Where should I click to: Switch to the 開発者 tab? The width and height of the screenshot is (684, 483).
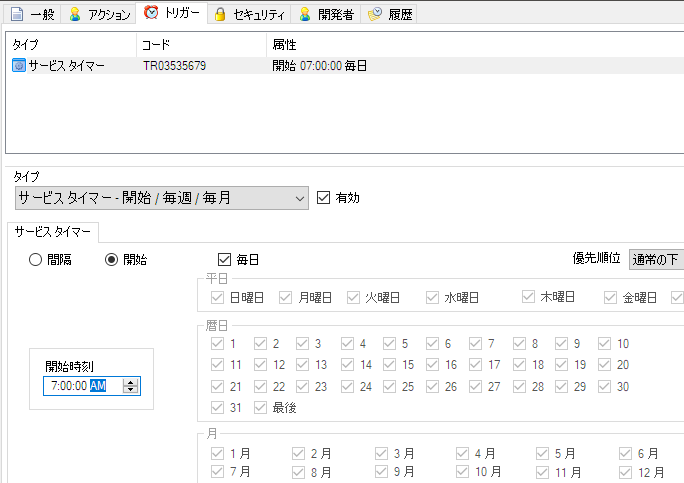point(326,14)
